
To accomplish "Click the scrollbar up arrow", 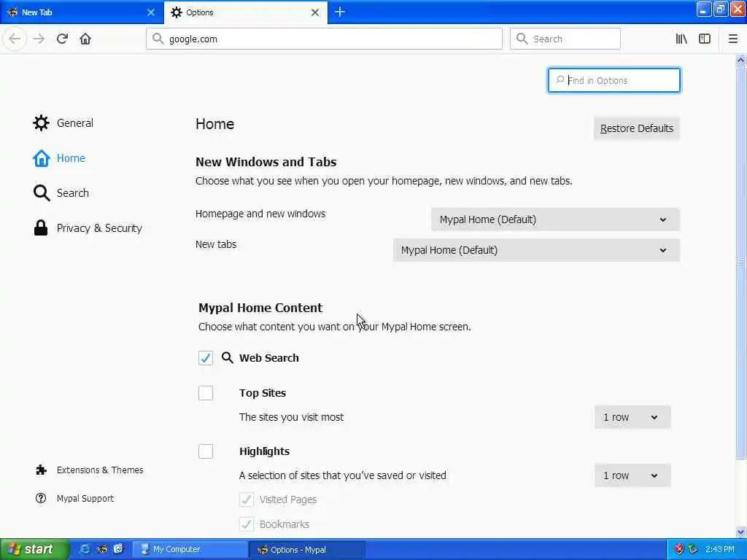I will (740, 60).
